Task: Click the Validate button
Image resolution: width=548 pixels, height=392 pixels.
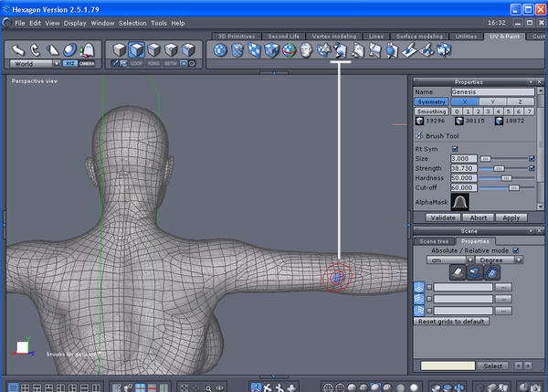Action: (x=443, y=217)
